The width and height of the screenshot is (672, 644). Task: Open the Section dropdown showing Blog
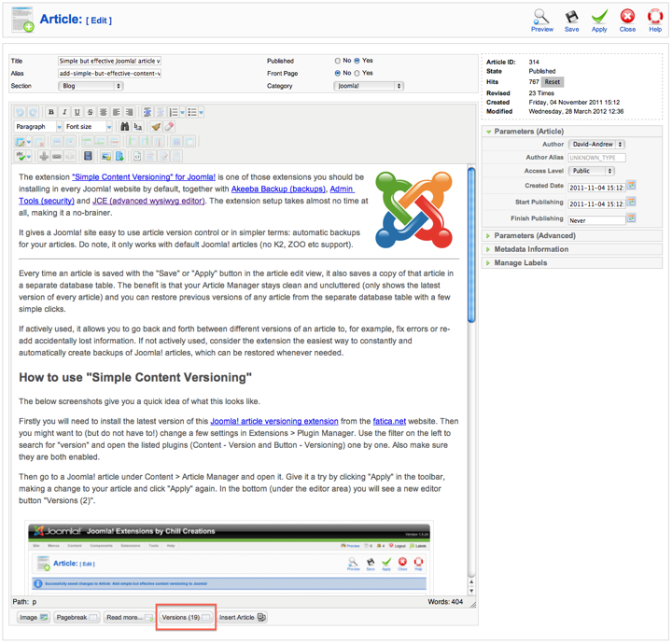click(91, 86)
